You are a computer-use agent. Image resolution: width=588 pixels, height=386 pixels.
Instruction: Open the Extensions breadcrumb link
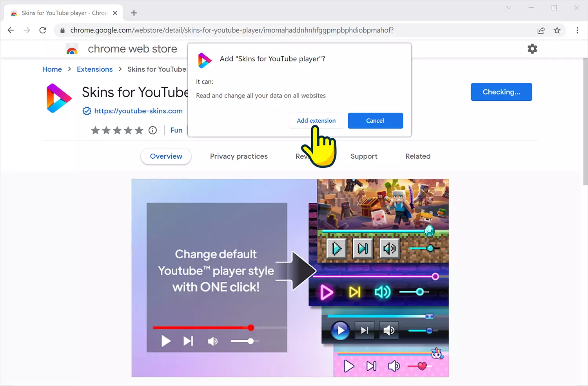95,69
